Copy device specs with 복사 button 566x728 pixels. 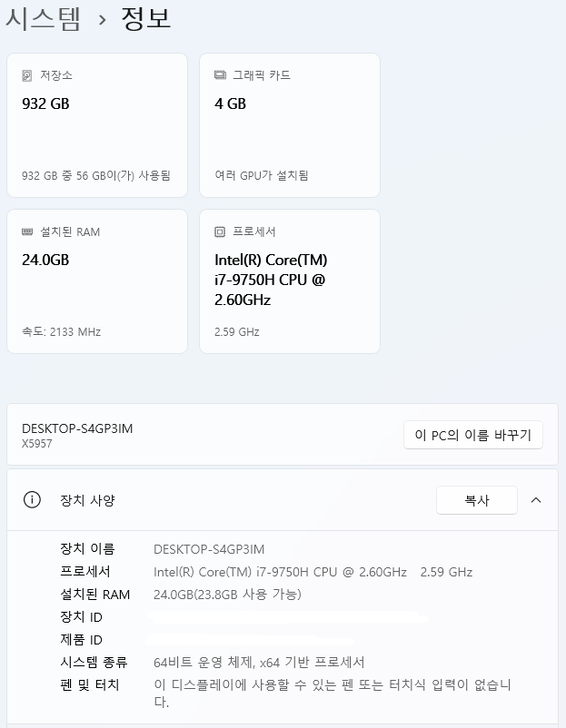[x=477, y=500]
